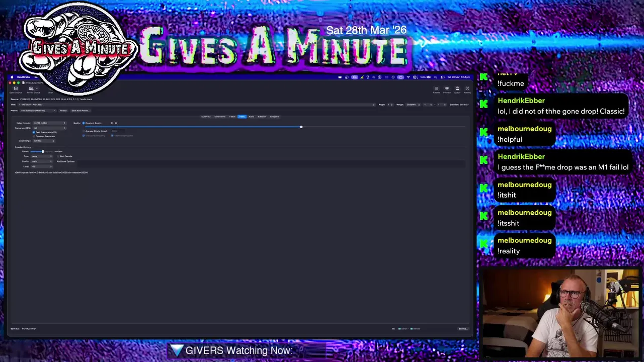The height and width of the screenshot is (362, 644).
Task: Click the Open Source toolbar icon
Action: click(16, 88)
